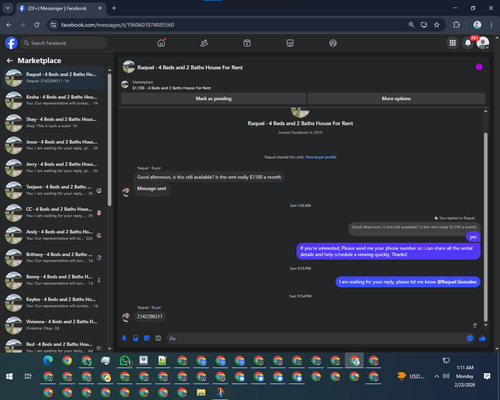500x400 pixels.
Task: Select Raquel's conversation in the sidebar
Action: point(54,77)
